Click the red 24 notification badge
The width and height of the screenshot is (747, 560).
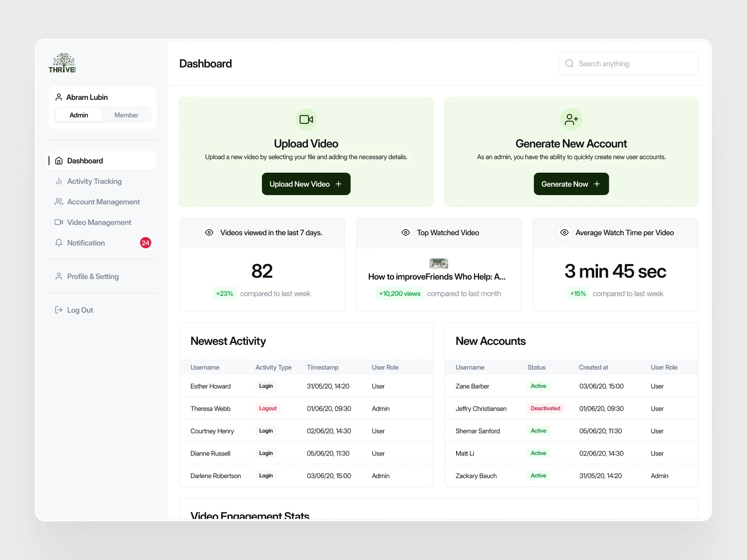(146, 243)
